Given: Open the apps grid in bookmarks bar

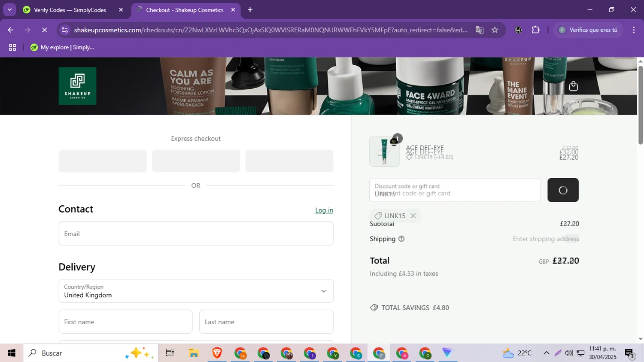Looking at the screenshot, I should [x=12, y=48].
